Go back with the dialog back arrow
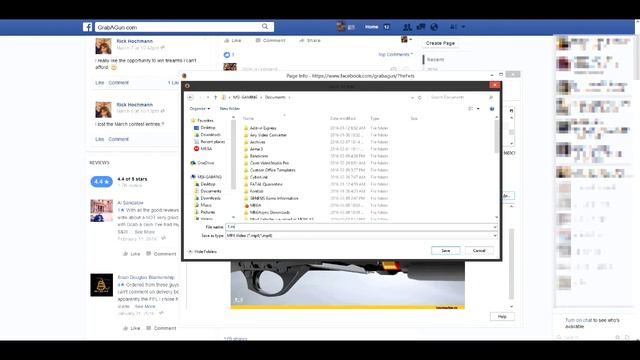This screenshot has width=640, height=360. coord(190,97)
